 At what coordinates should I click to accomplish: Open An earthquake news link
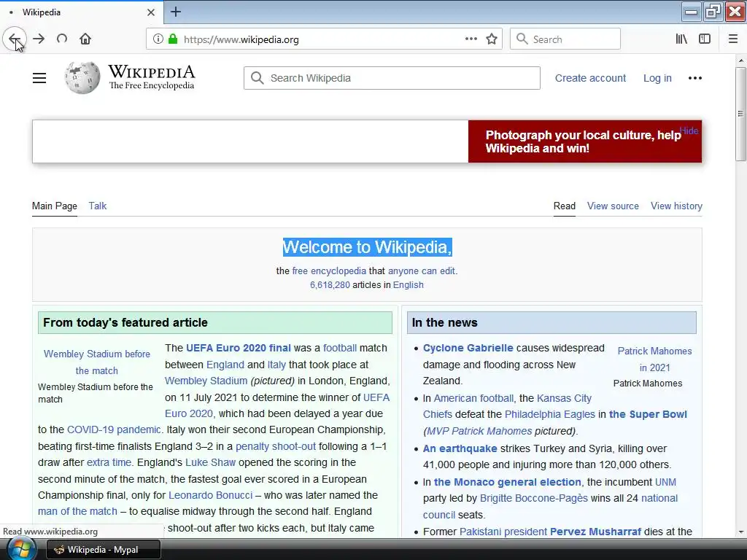point(460,448)
